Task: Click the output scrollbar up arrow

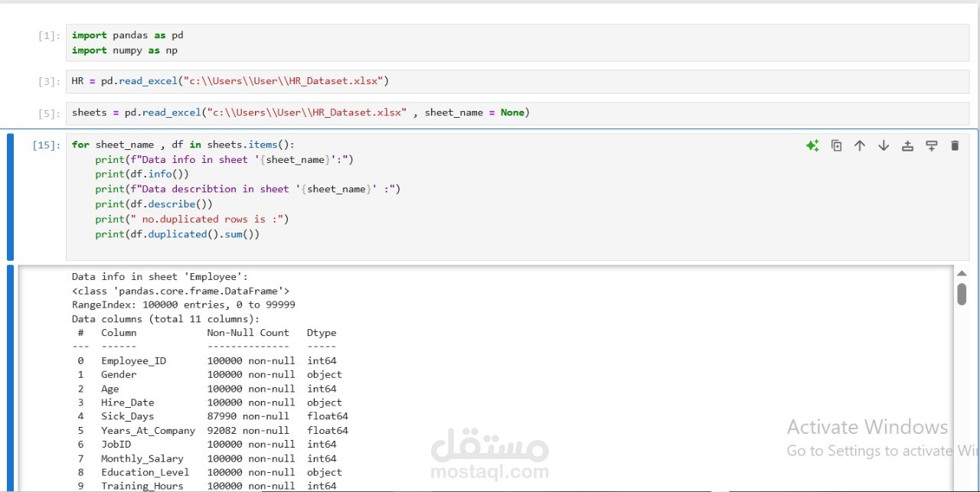Action: pos(962,272)
